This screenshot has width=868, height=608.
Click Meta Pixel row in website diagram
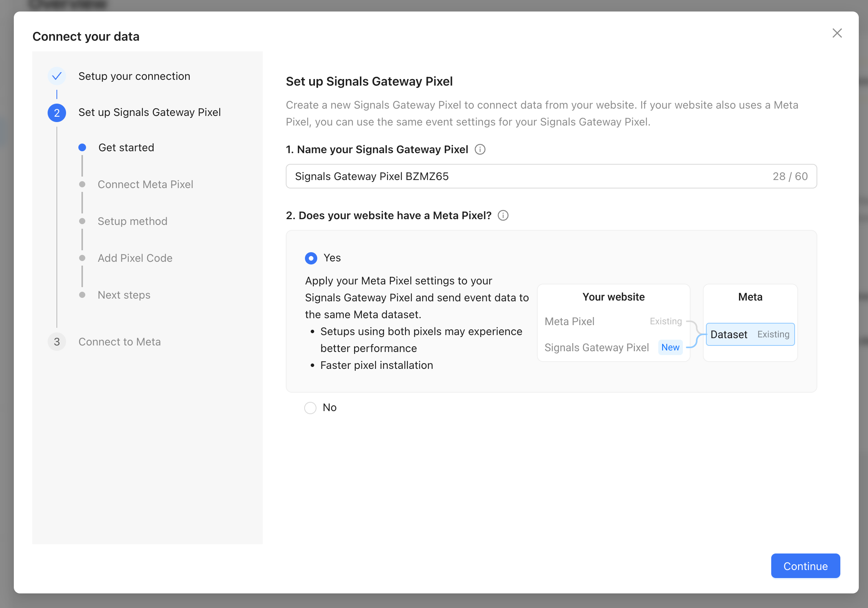click(613, 321)
